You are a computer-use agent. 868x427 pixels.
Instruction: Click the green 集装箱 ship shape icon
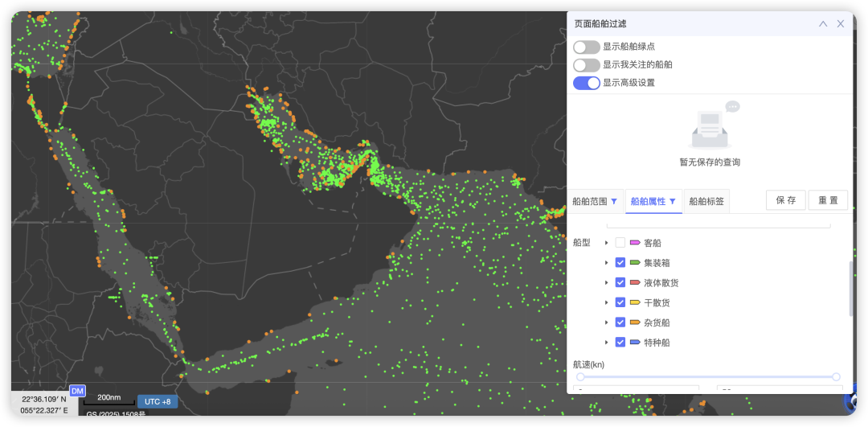pyautogui.click(x=635, y=262)
